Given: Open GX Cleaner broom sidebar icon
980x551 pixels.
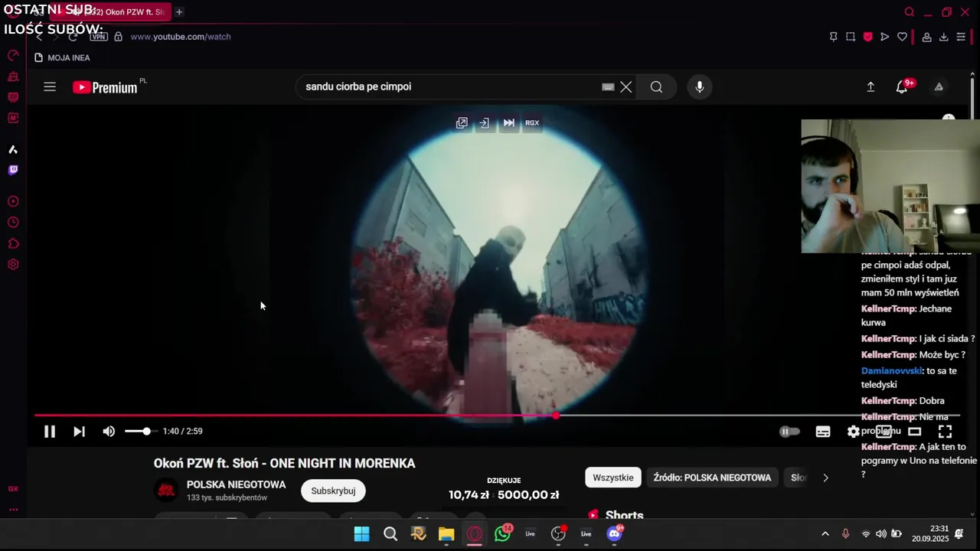Looking at the screenshot, I should [13, 77].
